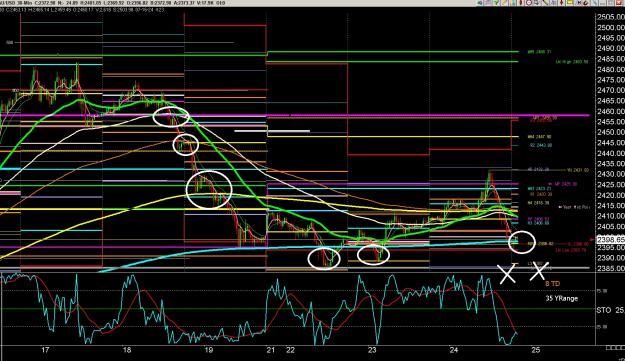Click the yellow rectangle toolbar icon
The height and width of the screenshot is (361, 625).
pos(570,3)
